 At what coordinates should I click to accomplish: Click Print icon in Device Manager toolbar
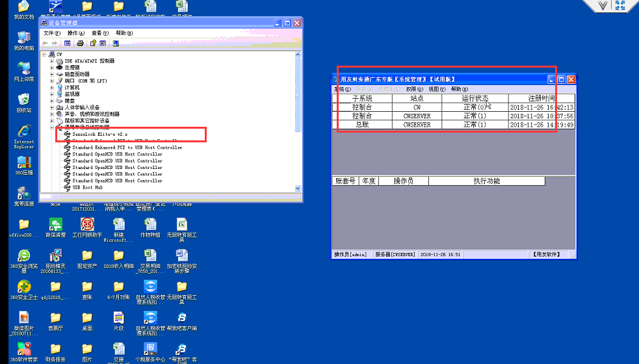(x=81, y=43)
